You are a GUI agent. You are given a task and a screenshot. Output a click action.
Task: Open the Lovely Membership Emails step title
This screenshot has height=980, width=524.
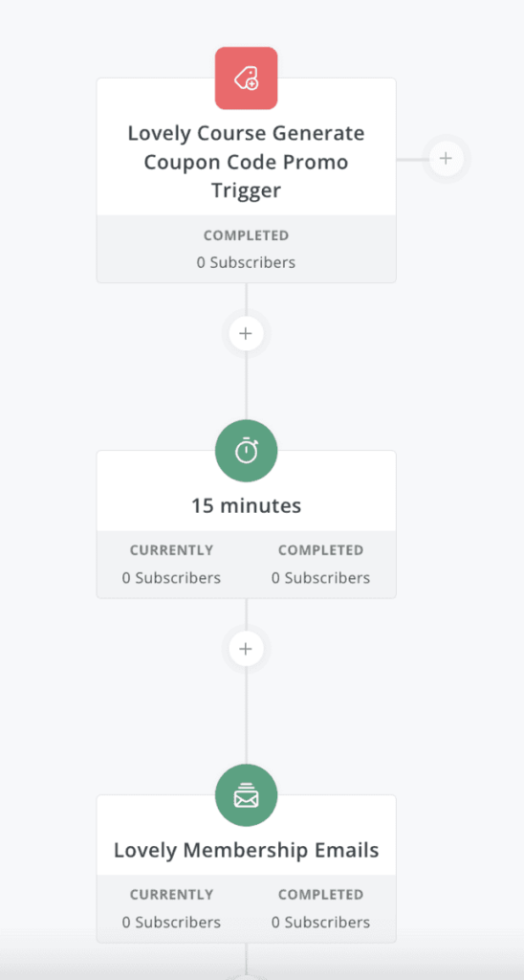coord(246,851)
